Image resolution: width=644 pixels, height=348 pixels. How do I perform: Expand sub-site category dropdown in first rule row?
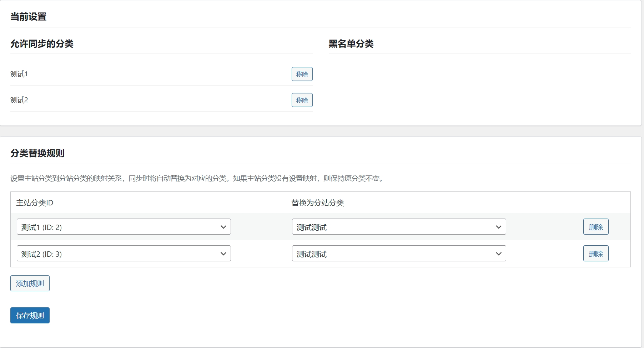(398, 227)
